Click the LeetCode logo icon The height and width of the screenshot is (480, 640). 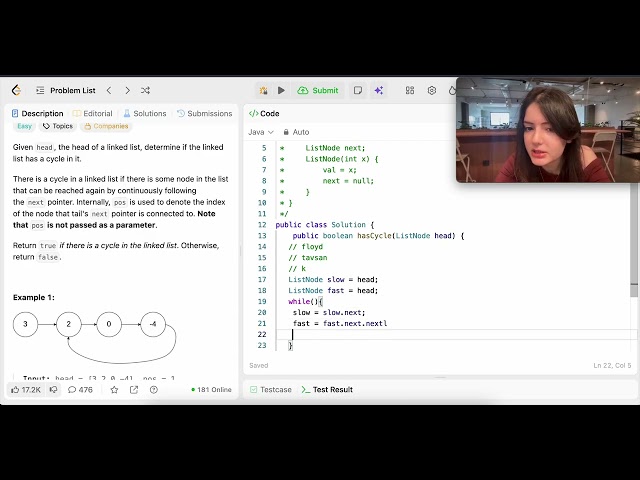(16, 90)
